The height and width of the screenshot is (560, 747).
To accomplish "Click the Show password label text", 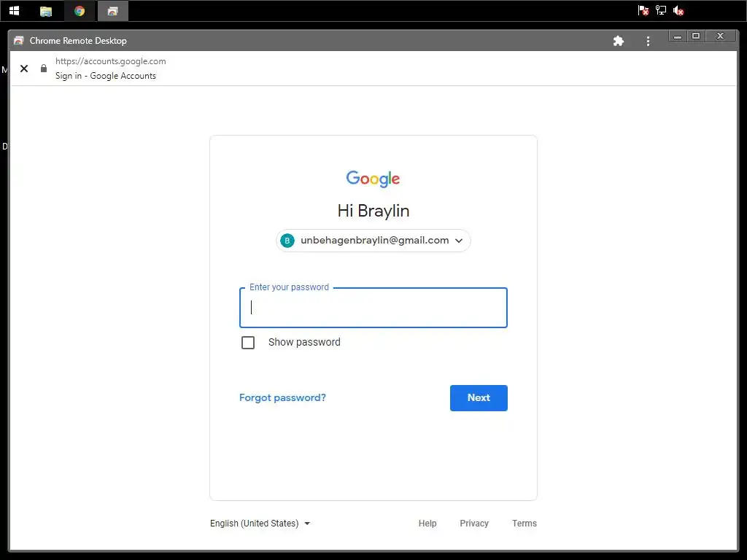I will pyautogui.click(x=304, y=343).
